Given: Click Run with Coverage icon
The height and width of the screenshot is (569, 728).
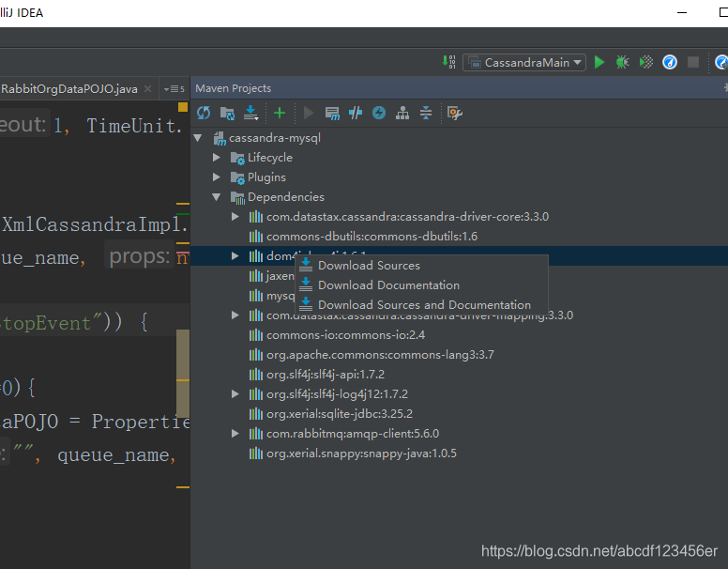Looking at the screenshot, I should (x=646, y=62).
